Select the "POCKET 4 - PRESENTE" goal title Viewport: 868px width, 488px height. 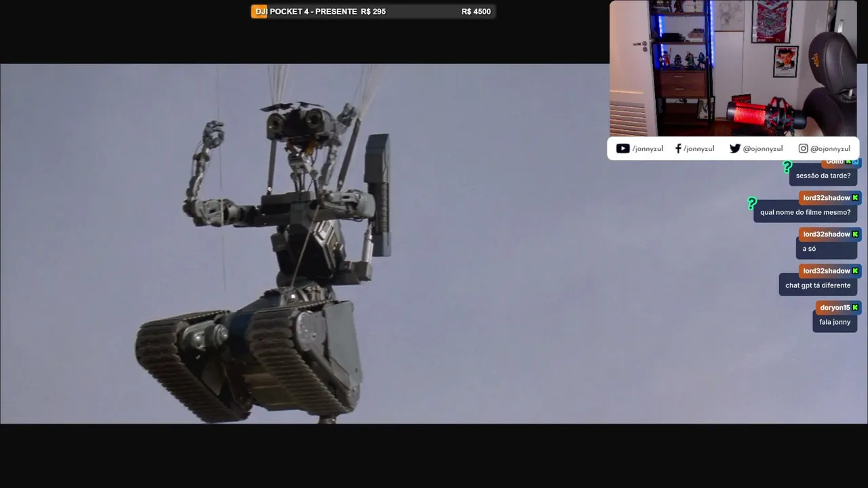[313, 12]
